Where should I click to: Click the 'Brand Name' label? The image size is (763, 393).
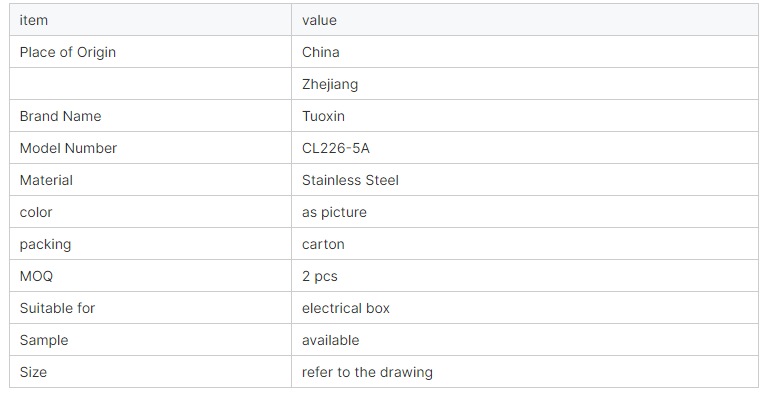(x=60, y=116)
